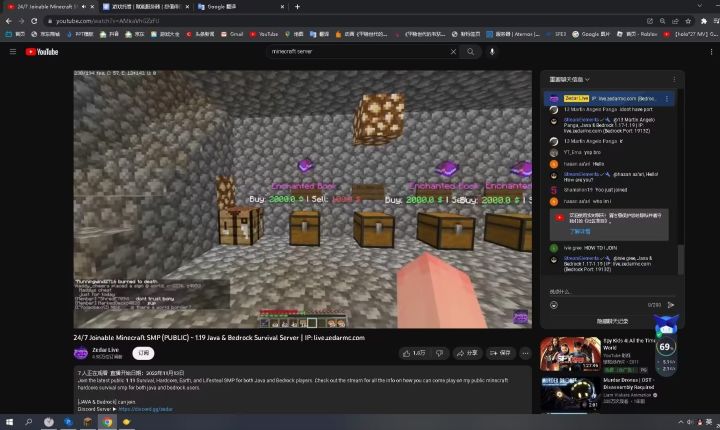Expand the live chat mode dropdown
Viewport: 720px width, 430px height.
coord(569,79)
